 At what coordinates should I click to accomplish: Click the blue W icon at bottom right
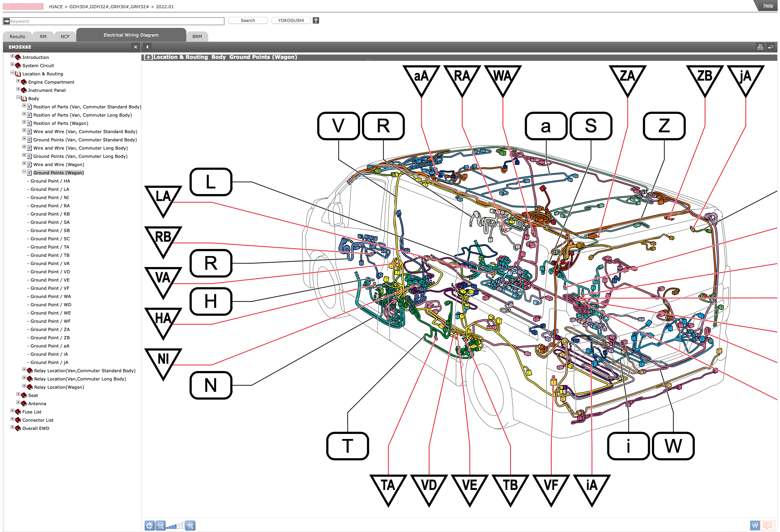pos(755,525)
